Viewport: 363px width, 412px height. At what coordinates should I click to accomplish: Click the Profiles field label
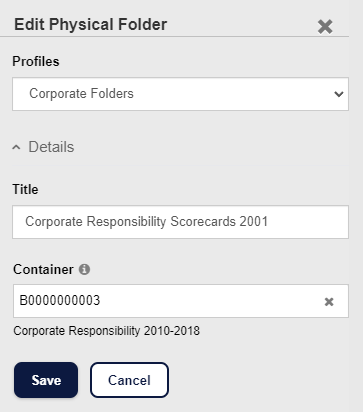(x=36, y=61)
